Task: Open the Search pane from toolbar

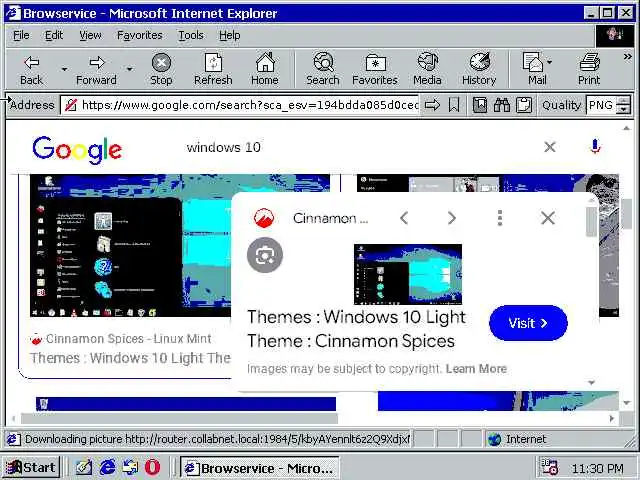Action: coord(323,69)
